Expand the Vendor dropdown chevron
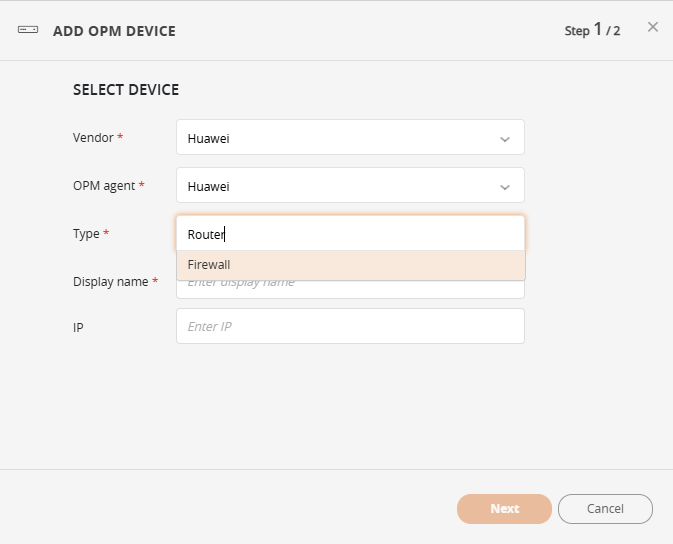Viewport: 673px width, 544px height. (x=505, y=139)
